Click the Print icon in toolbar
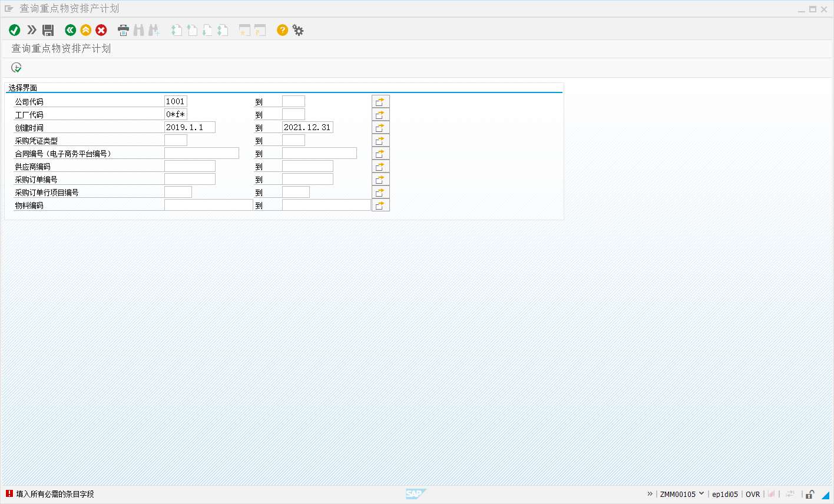Image resolution: width=834 pixels, height=504 pixels. click(x=123, y=30)
